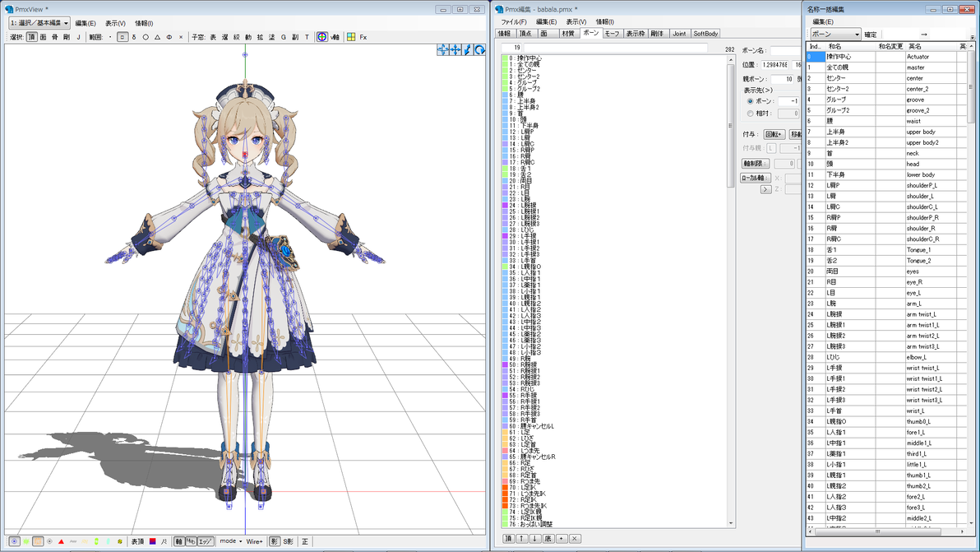Choose the Φ range selection option
This screenshot has width=980, height=552.
[169, 38]
